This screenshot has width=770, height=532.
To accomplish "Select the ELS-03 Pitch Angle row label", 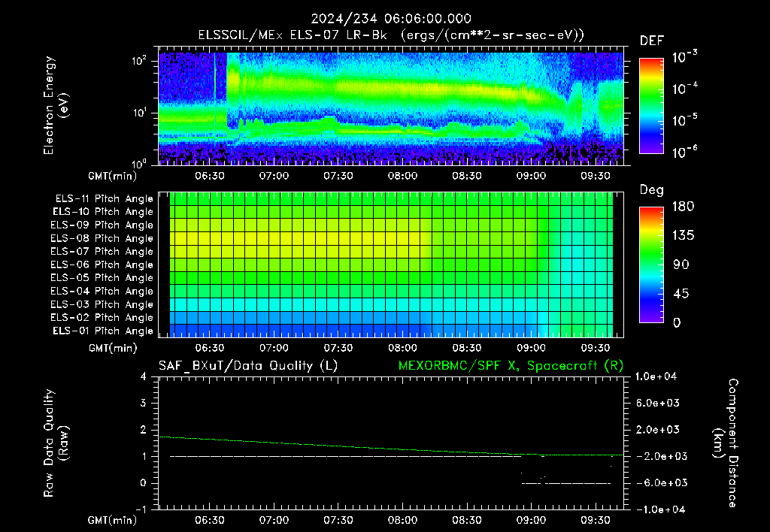I will 102,305.
